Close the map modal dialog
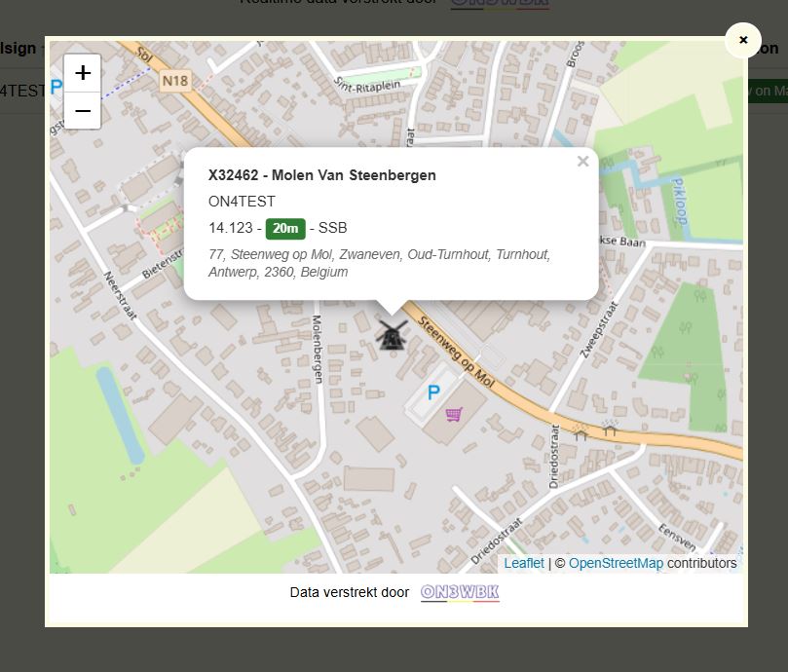Image resolution: width=788 pixels, height=672 pixels. [743, 40]
